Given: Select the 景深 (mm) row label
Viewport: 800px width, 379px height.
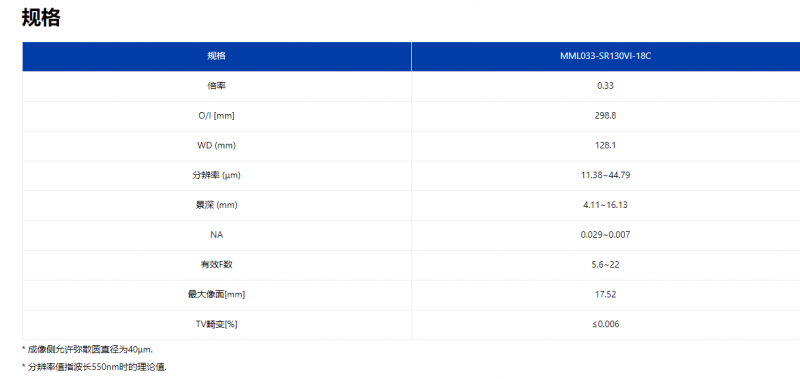Looking at the screenshot, I should point(216,205).
